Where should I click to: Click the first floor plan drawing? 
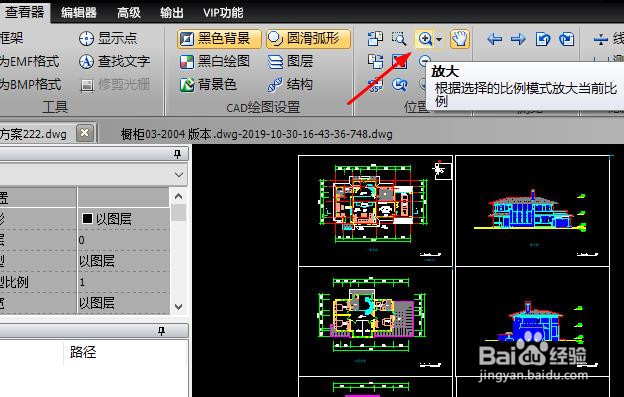click(373, 203)
